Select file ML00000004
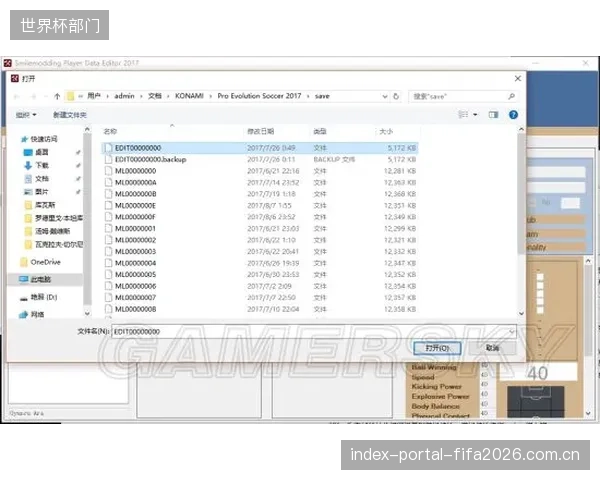Image resolution: width=600 pixels, height=480 pixels. [260, 263]
